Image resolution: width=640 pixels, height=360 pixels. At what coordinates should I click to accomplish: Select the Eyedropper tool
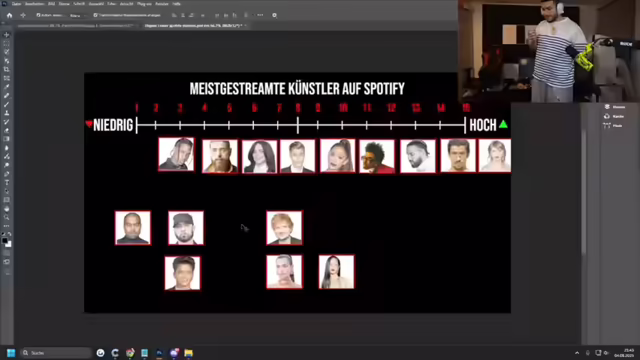(7, 87)
